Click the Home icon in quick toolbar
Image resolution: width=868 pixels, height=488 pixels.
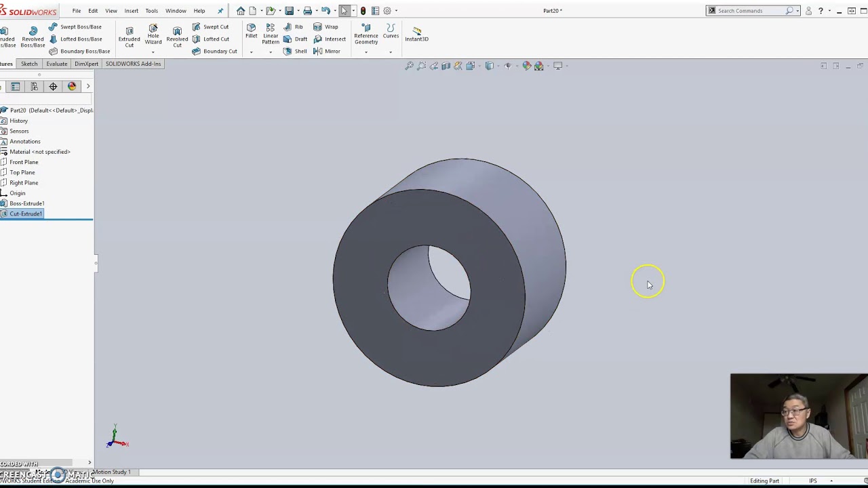[241, 11]
